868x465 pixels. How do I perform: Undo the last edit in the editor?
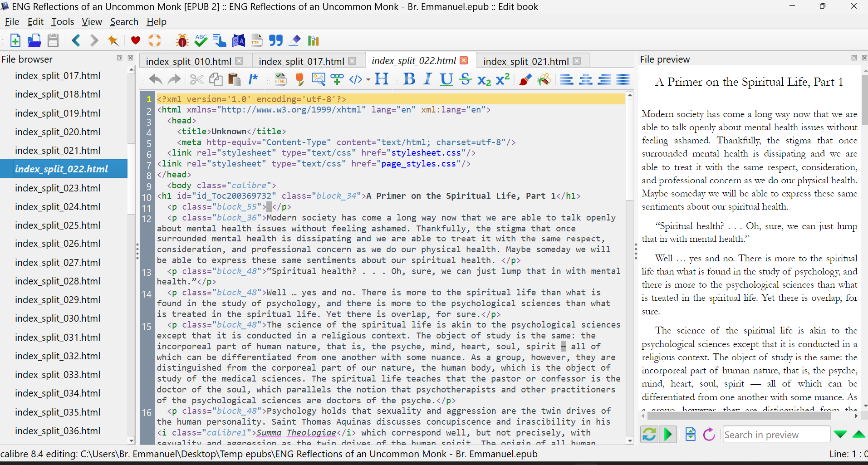(x=156, y=80)
